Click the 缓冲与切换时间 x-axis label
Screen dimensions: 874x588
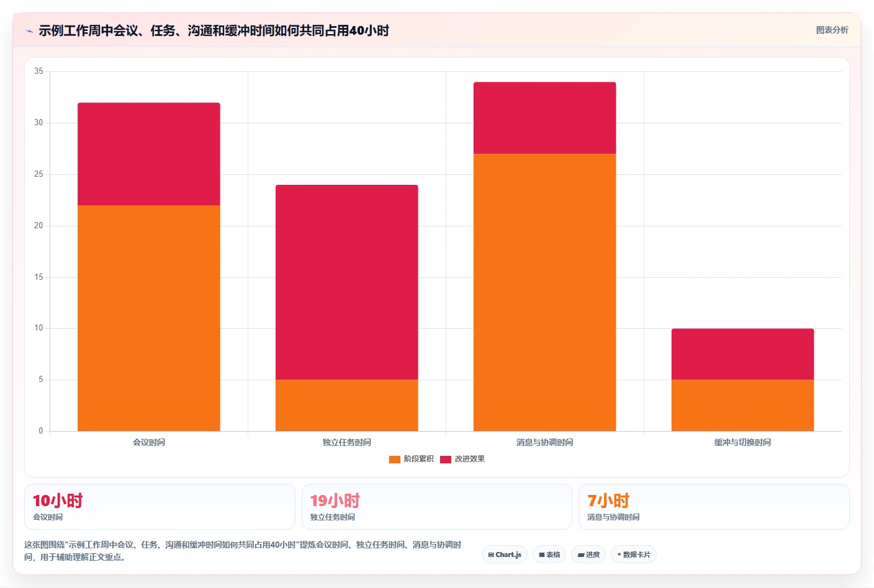[x=742, y=442]
